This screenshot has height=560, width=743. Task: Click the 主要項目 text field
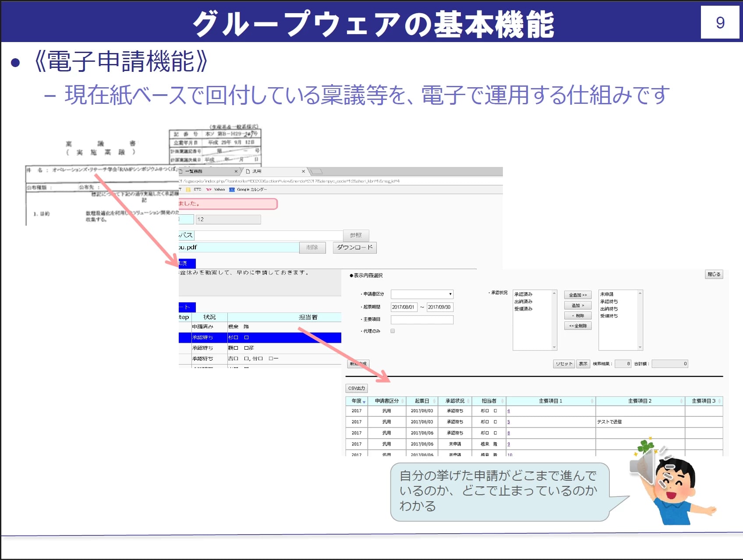click(x=422, y=319)
